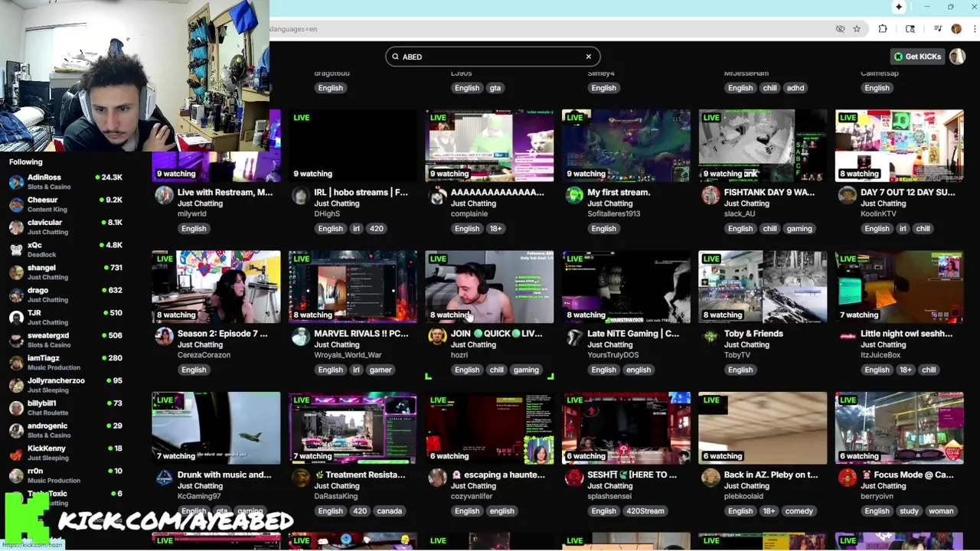Open iamTiagz Music Production channel
The width and height of the screenshot is (980, 551).
click(65, 362)
